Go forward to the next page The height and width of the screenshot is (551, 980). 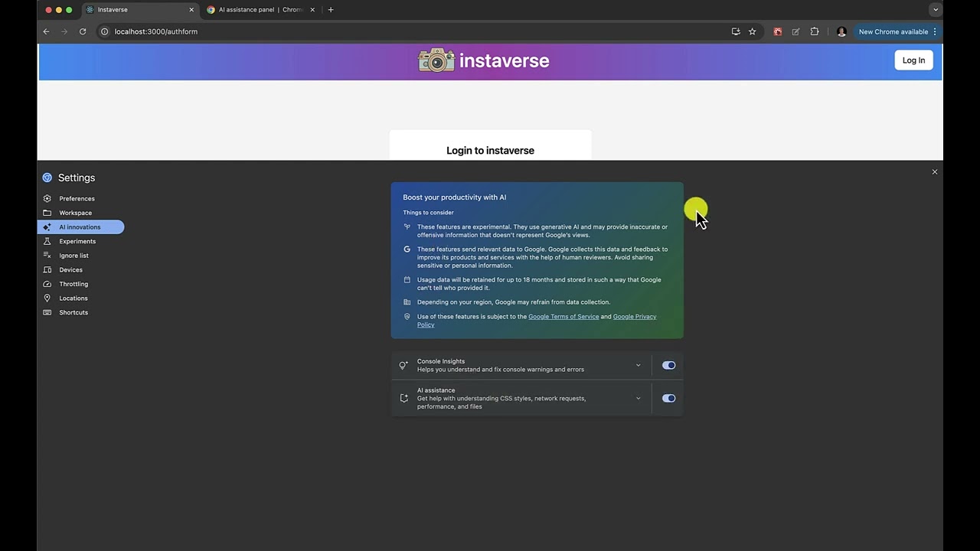tap(64, 31)
